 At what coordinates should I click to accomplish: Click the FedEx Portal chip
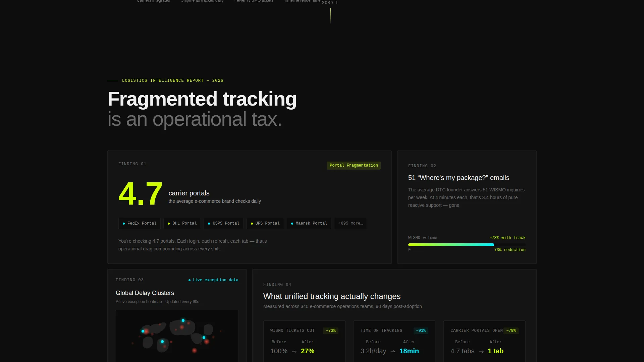coord(140,224)
